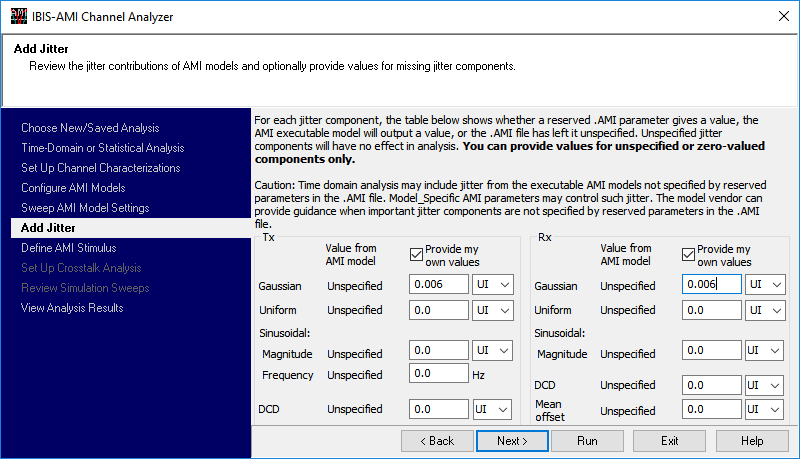
Task: Toggle Rx Provide my own values checkbox
Action: tap(689, 254)
